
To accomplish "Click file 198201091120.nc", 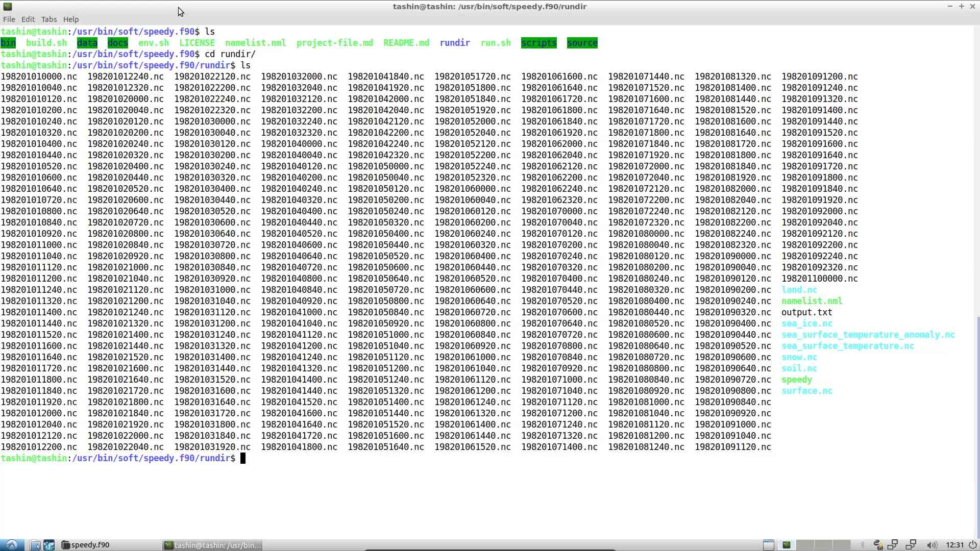I will tap(732, 447).
